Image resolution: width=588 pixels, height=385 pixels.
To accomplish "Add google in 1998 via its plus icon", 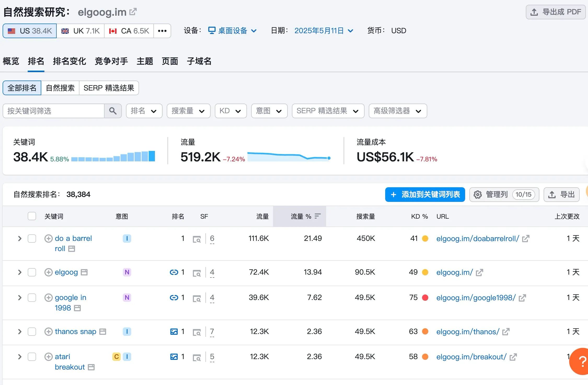I will click(48, 298).
